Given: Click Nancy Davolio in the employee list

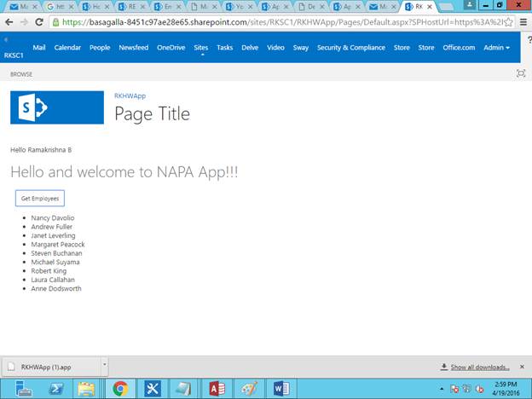Looking at the screenshot, I should coord(53,217).
